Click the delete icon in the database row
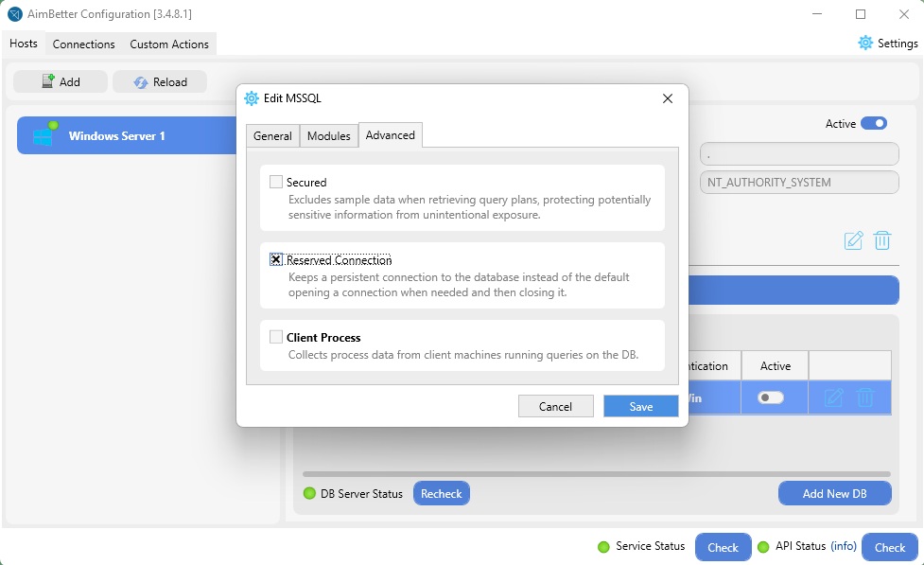 pos(865,397)
